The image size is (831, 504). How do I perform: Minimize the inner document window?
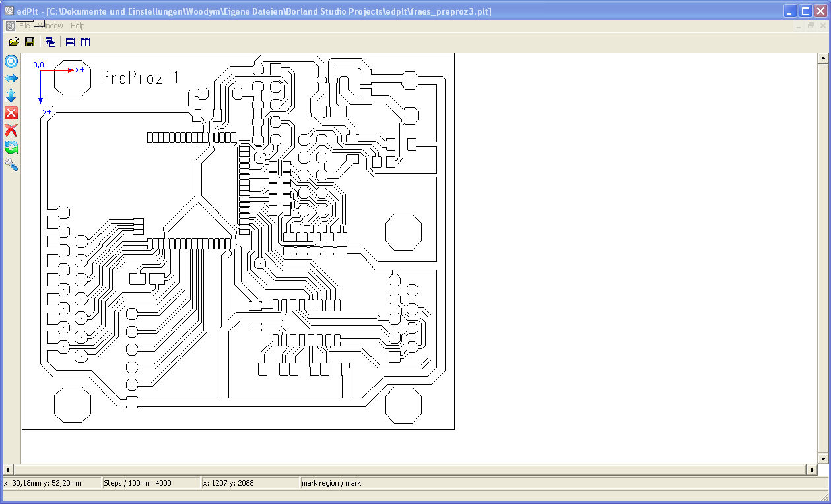click(x=799, y=26)
